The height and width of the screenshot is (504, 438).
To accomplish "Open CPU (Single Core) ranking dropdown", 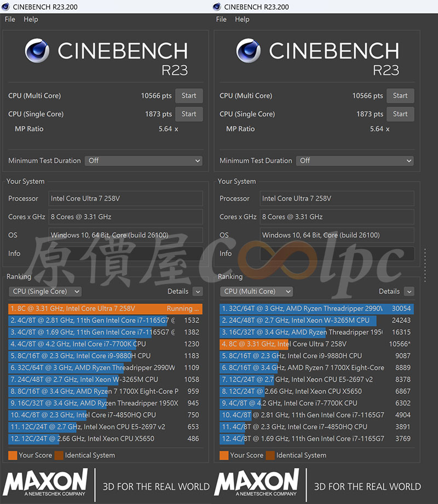I will (x=45, y=292).
